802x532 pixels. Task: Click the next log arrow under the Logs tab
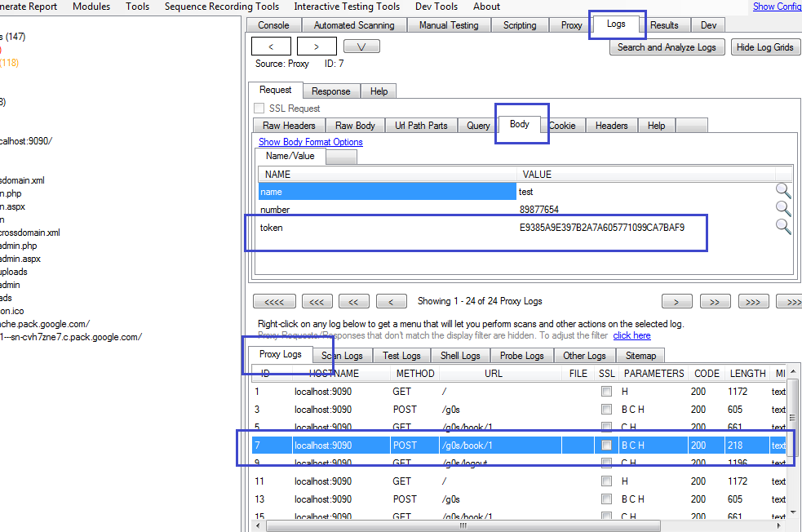317,46
